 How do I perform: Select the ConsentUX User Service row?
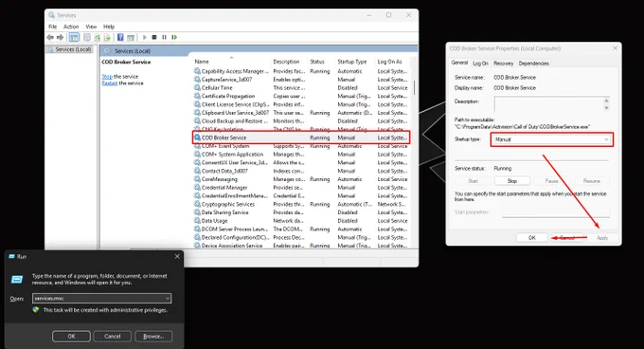tap(300, 162)
